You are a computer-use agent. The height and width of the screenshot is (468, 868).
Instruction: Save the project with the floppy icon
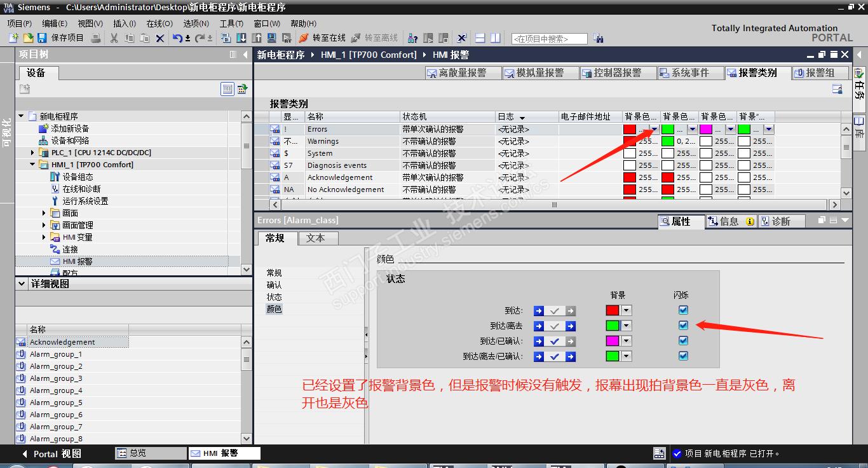[42, 38]
